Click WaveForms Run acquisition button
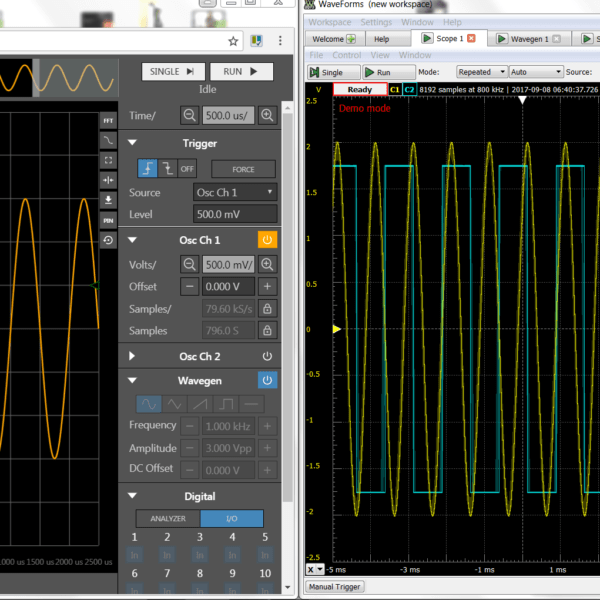This screenshot has width=600, height=600. click(389, 72)
